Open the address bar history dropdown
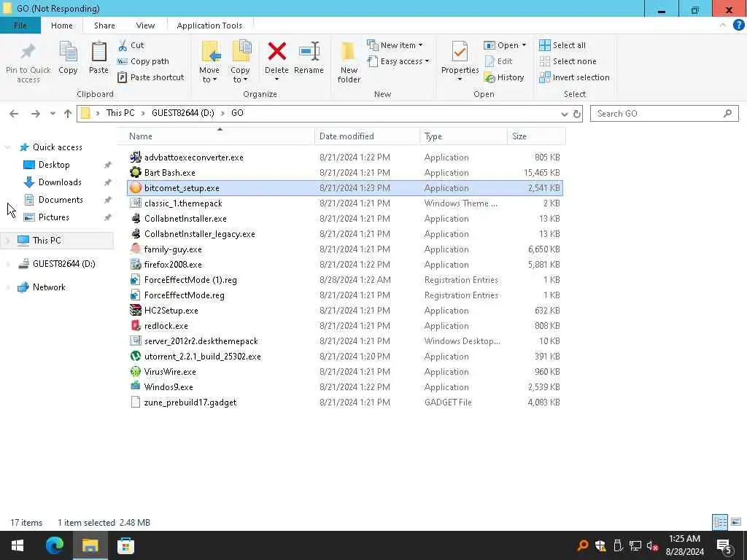This screenshot has height=560, width=747. tap(565, 114)
